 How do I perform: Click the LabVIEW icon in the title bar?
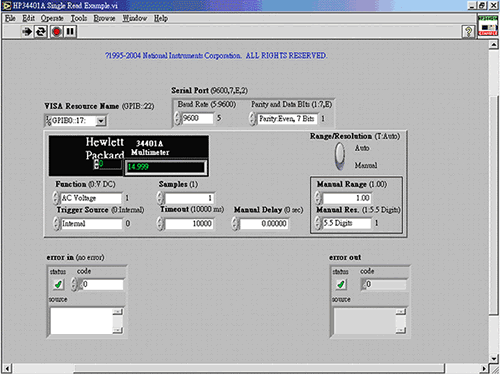(7, 6)
